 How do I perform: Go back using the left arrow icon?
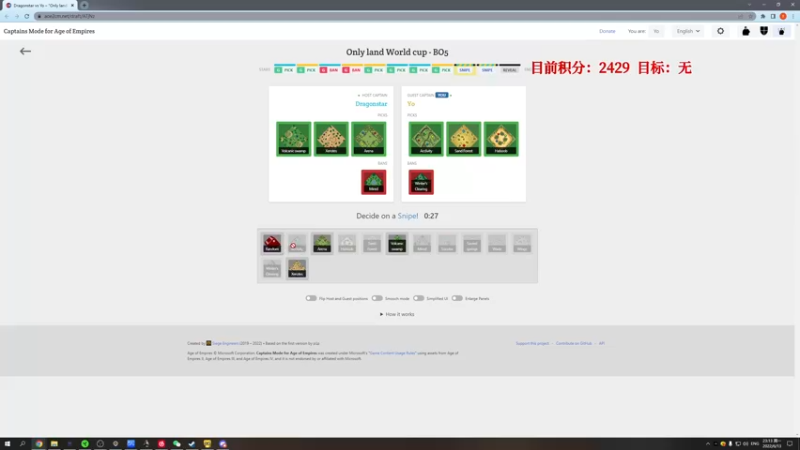pos(25,51)
